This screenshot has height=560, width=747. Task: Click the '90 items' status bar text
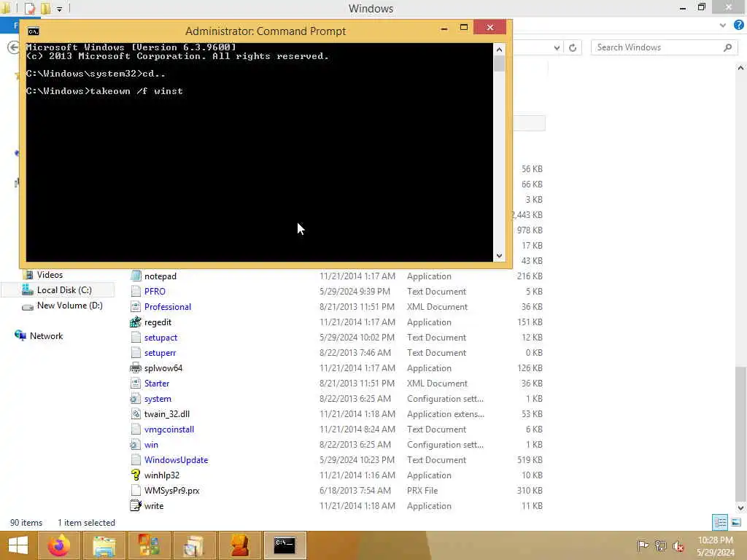pyautogui.click(x=26, y=523)
